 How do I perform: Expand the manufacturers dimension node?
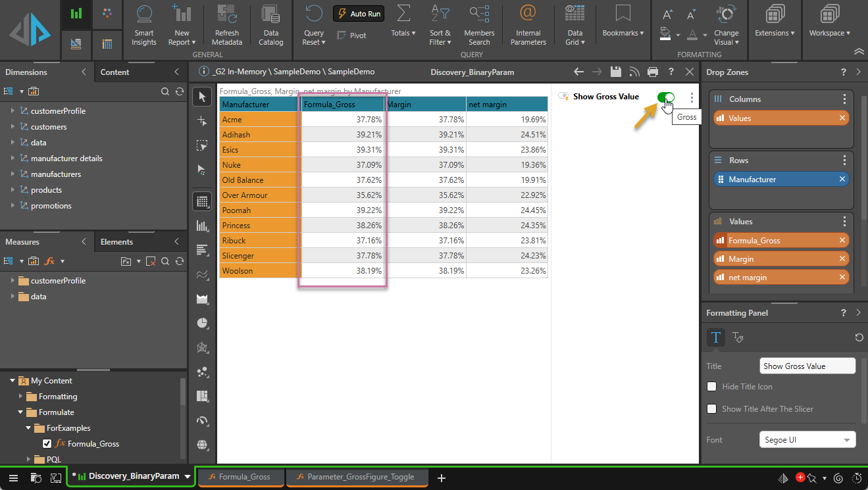[13, 174]
